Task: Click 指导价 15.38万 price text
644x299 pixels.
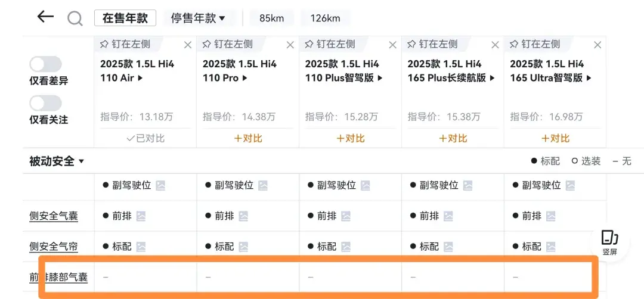Action: [x=444, y=117]
